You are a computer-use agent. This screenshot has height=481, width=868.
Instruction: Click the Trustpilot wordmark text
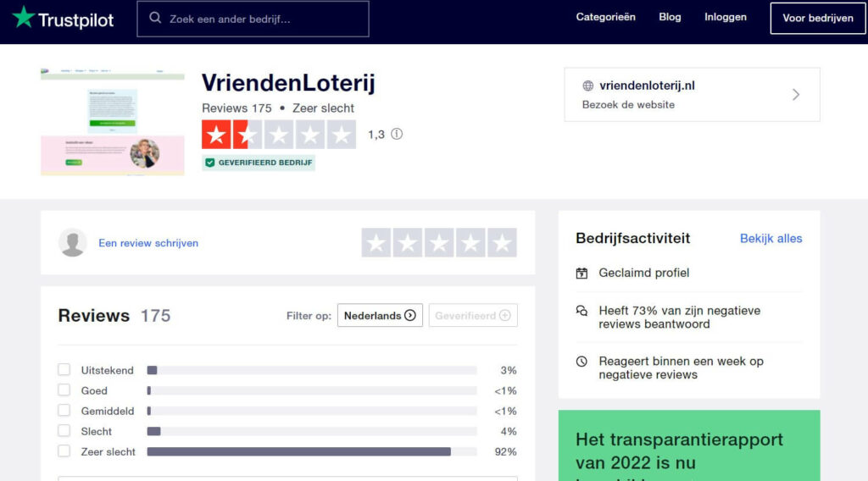[75, 20]
